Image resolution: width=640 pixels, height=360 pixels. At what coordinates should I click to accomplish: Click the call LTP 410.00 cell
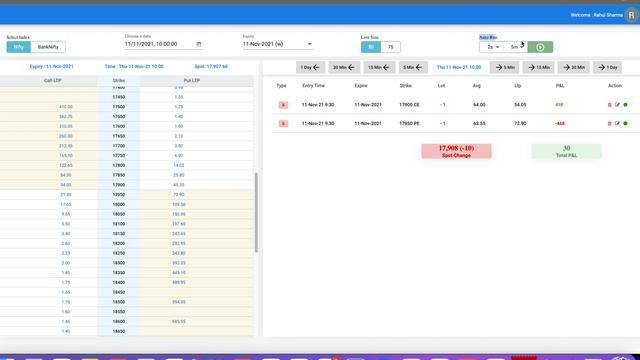point(66,107)
